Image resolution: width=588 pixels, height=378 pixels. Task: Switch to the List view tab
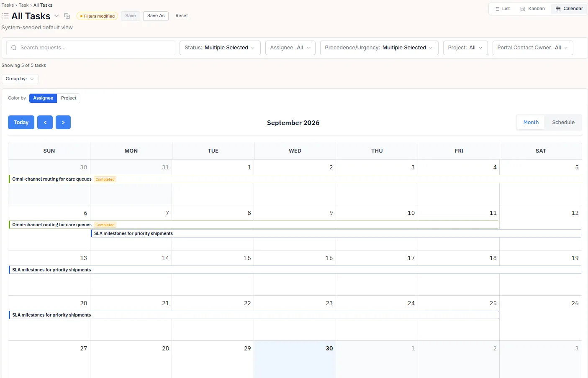[x=502, y=9]
